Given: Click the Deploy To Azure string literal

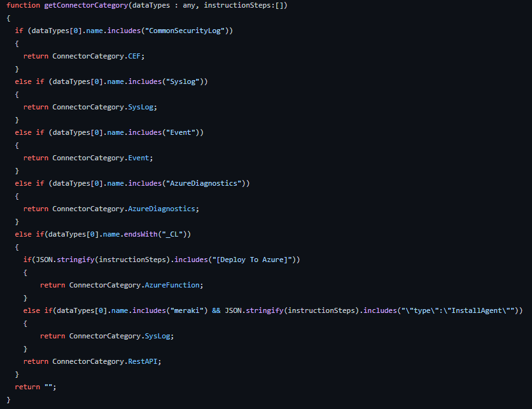Looking at the screenshot, I should pyautogui.click(x=253, y=259).
